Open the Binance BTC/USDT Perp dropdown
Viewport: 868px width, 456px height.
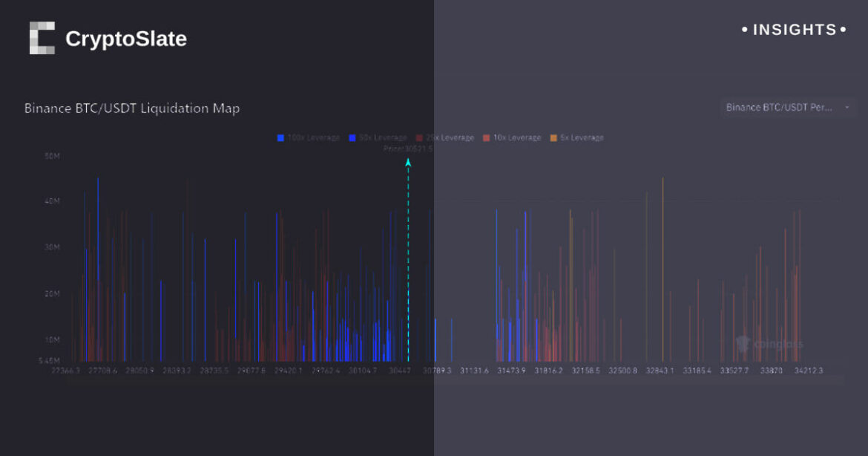point(788,107)
